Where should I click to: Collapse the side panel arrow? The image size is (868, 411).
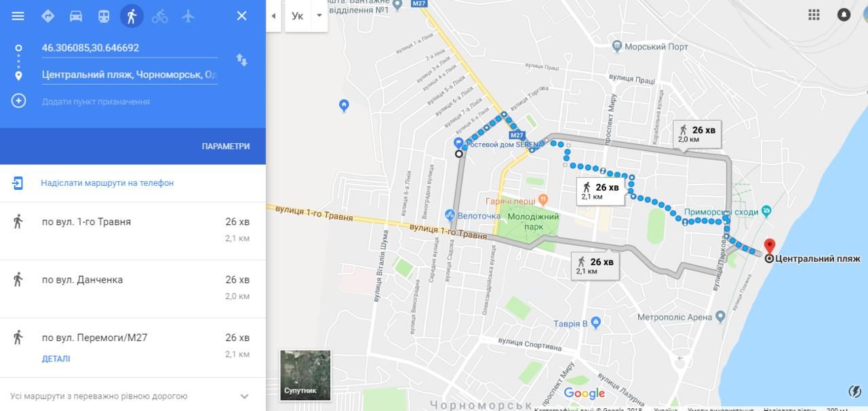tap(273, 16)
